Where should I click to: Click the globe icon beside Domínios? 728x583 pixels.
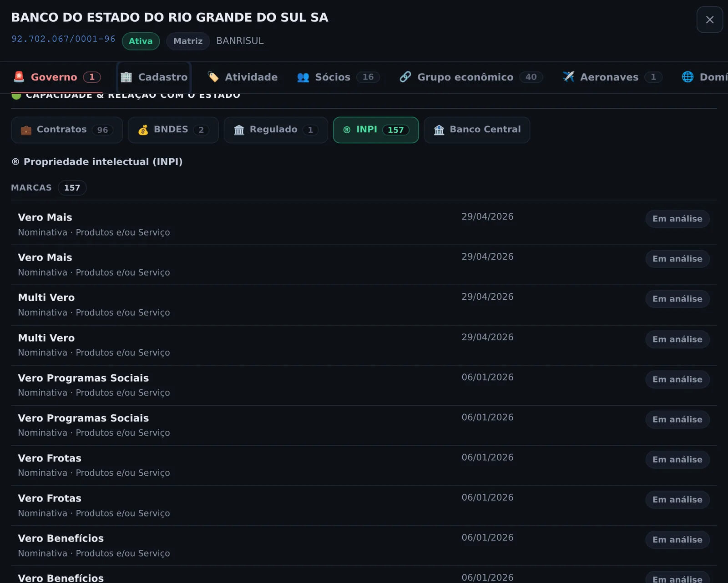click(688, 77)
